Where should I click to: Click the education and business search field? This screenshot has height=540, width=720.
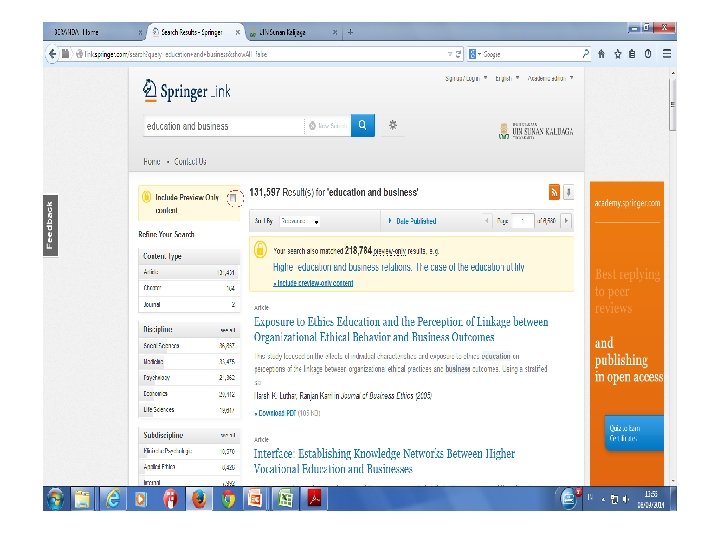[223, 126]
